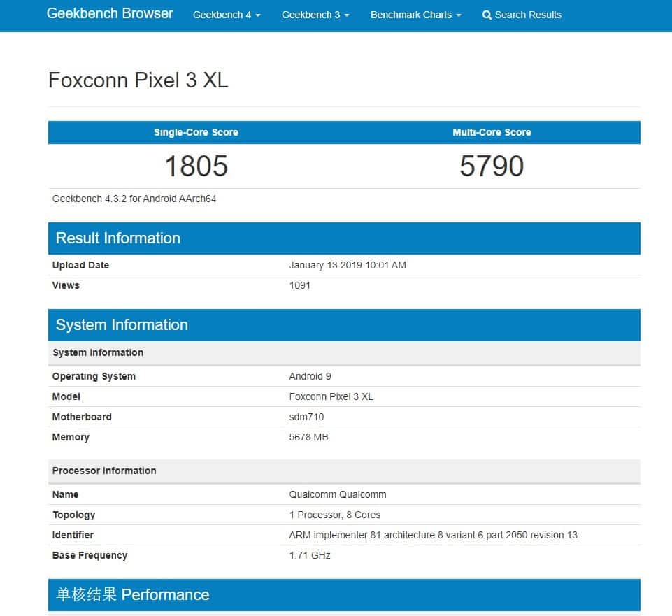The height and width of the screenshot is (616, 672).
Task: Click the Motherboard value sdm710
Action: click(x=306, y=417)
